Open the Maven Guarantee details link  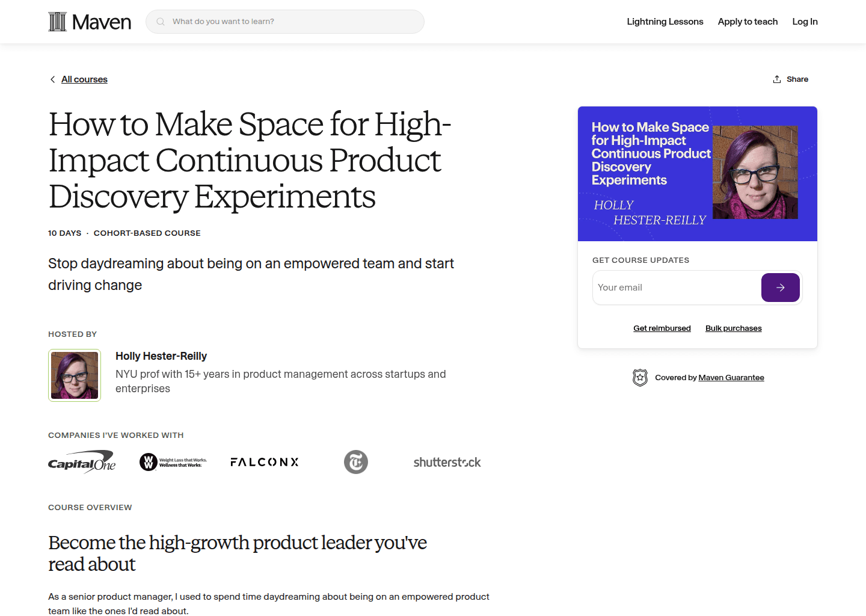pyautogui.click(x=731, y=377)
